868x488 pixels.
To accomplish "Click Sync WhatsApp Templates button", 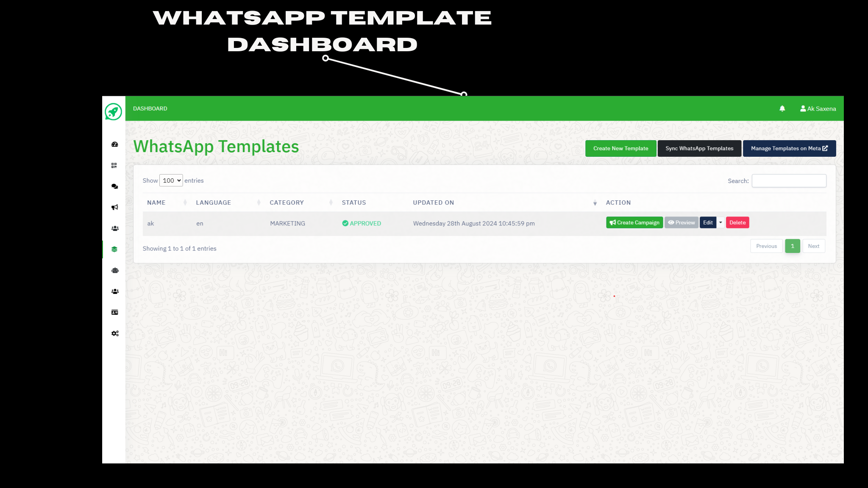I will [x=699, y=148].
